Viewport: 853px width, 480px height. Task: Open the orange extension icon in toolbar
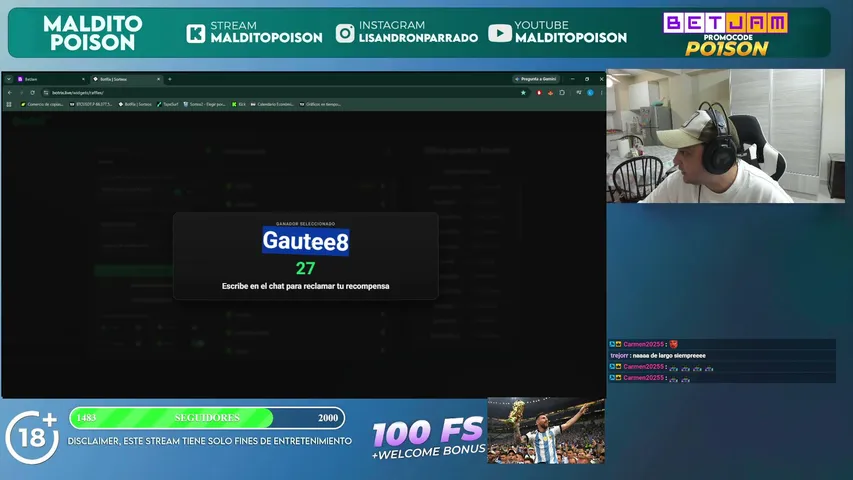click(x=551, y=93)
